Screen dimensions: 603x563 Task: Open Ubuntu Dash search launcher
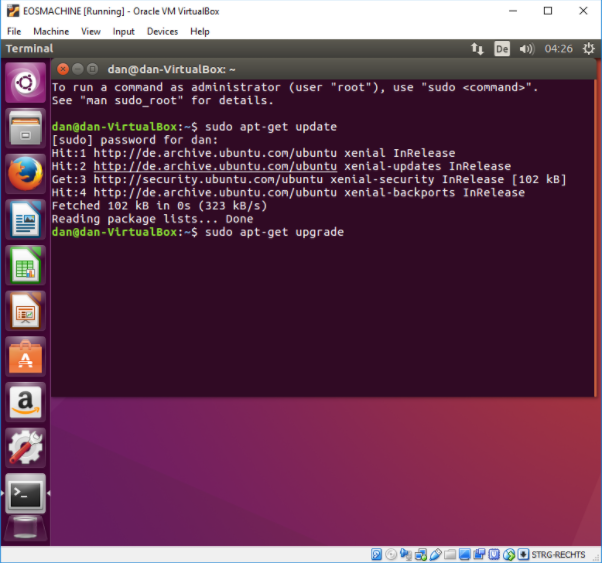pyautogui.click(x=25, y=83)
